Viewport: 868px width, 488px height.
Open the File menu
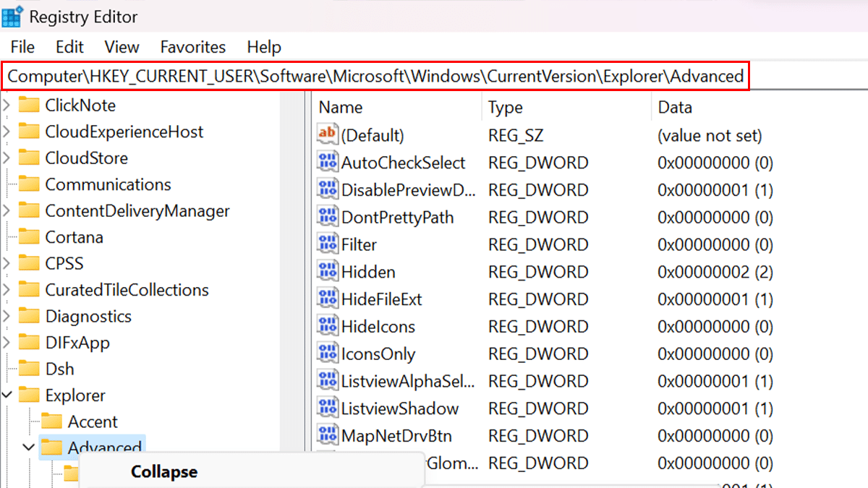(x=22, y=47)
